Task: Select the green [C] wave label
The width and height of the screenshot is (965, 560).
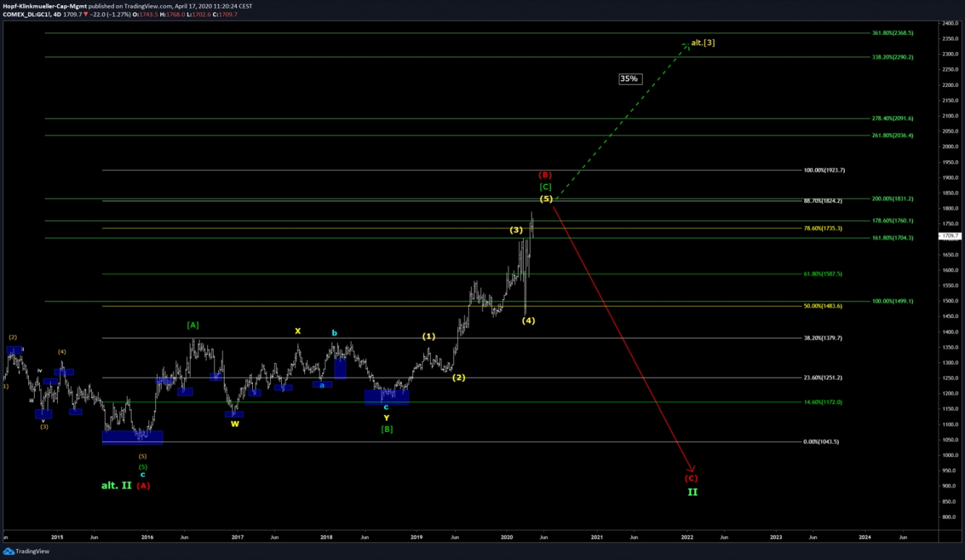Action: [x=546, y=188]
